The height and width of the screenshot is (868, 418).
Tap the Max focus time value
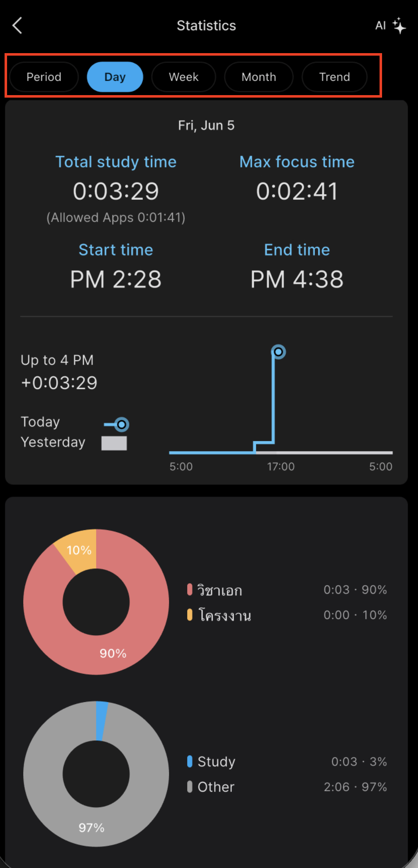tap(297, 191)
